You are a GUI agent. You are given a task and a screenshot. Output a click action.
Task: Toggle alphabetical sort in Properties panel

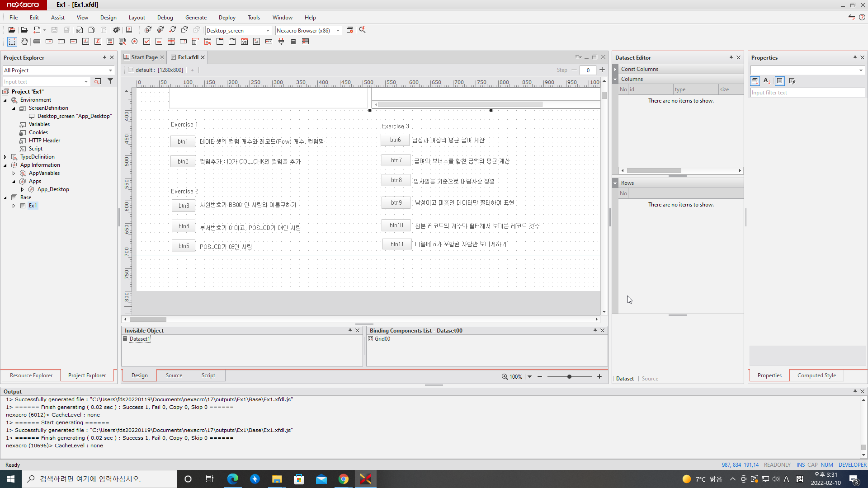click(767, 81)
